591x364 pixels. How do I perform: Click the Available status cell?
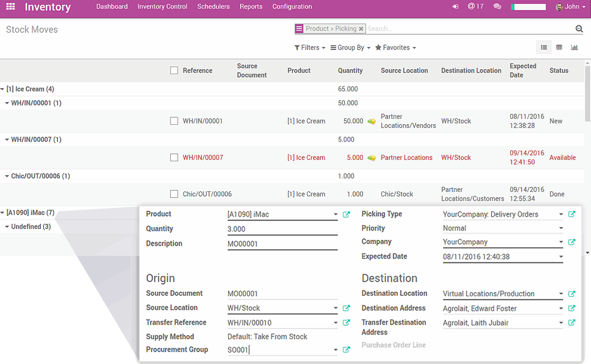[562, 158]
